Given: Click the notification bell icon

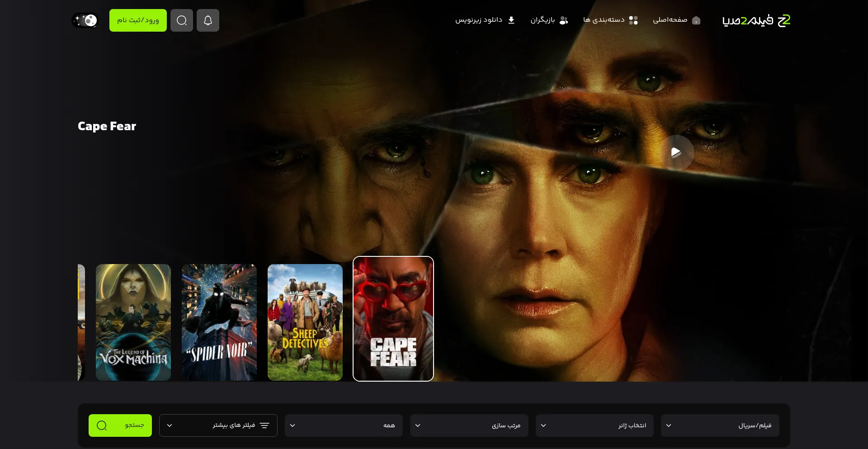Looking at the screenshot, I should coord(208,20).
